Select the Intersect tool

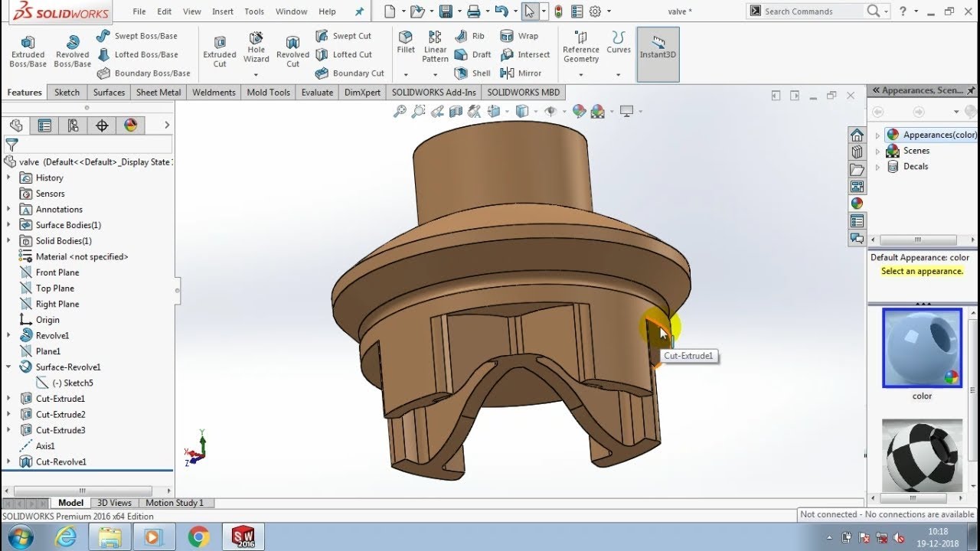[x=525, y=54]
